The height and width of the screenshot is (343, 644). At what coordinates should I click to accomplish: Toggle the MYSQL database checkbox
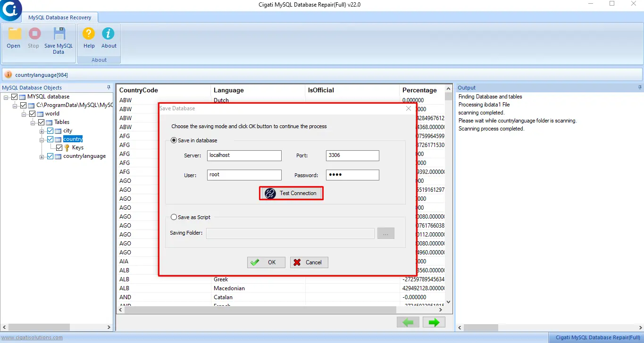click(14, 97)
